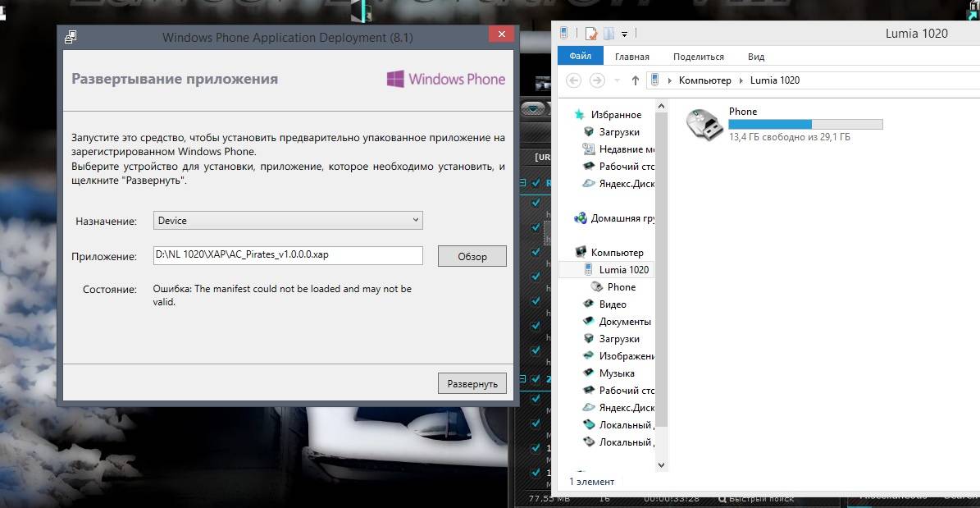Click the Недавние места icon in navigation pane
The image size is (980, 508).
click(589, 149)
